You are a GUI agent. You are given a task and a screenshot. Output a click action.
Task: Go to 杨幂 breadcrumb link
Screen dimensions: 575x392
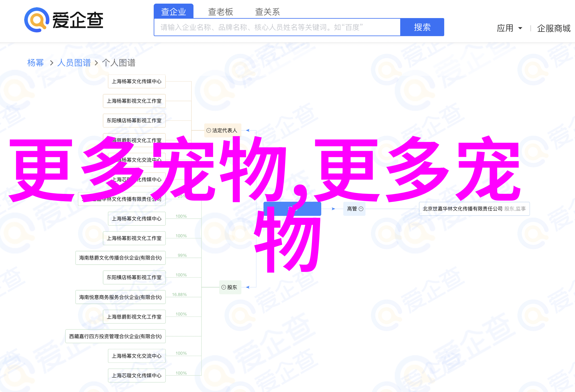(36, 63)
